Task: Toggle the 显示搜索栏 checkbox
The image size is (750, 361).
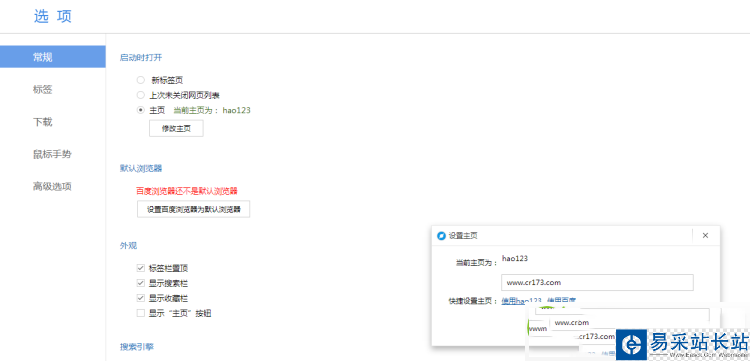Action: pos(141,283)
